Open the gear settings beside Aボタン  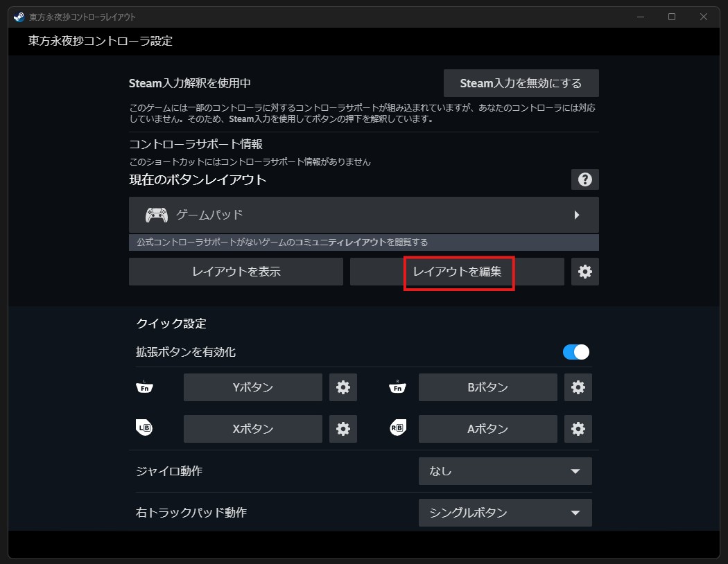point(578,428)
